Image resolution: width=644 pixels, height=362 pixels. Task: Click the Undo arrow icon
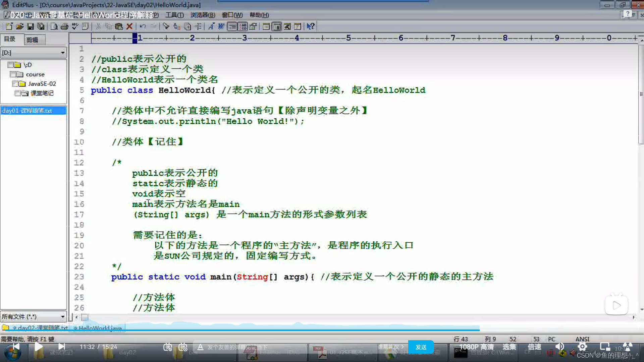pos(143,26)
